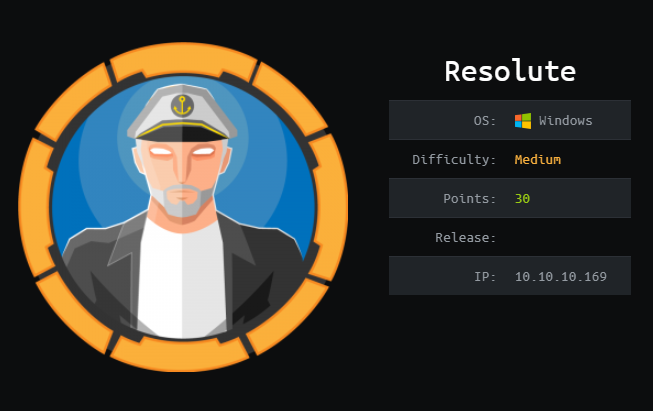Screen dimensions: 653x411
Task: Select the Windows OS value
Action: click(x=566, y=121)
